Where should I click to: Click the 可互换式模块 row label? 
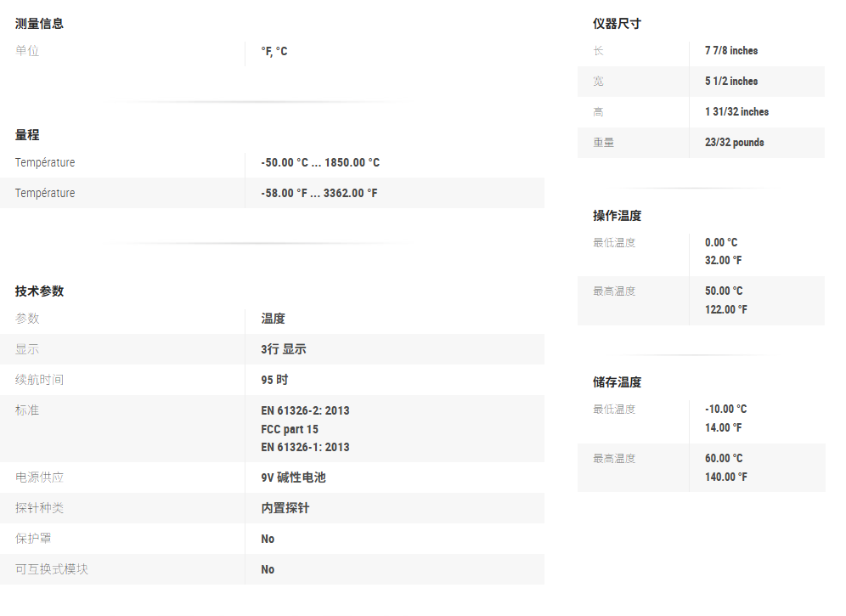coord(51,569)
